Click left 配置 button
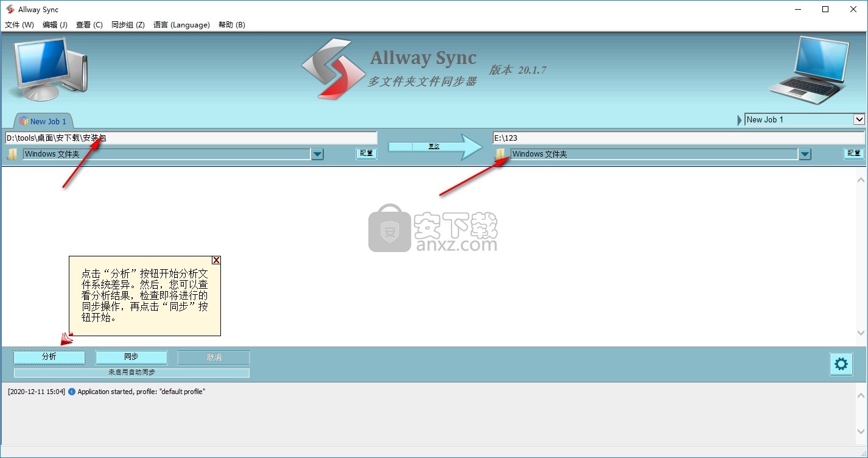 coord(366,153)
